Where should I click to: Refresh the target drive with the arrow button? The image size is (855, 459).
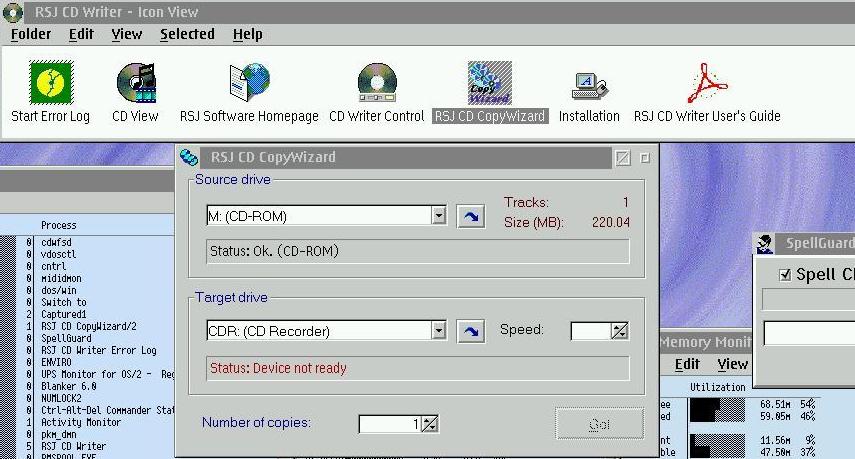(471, 331)
